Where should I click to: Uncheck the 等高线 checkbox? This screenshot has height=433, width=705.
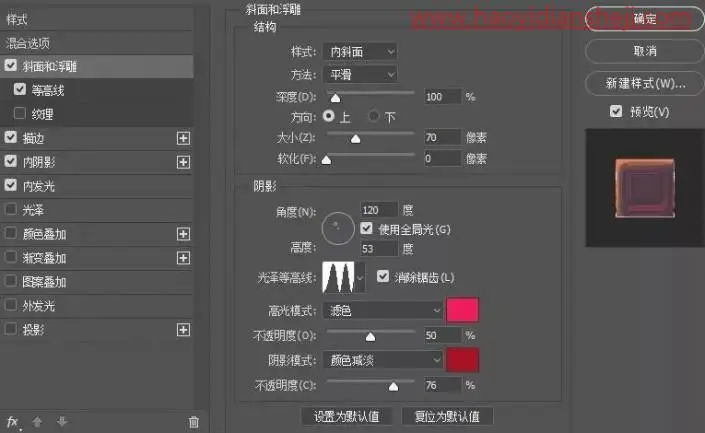tap(20, 89)
